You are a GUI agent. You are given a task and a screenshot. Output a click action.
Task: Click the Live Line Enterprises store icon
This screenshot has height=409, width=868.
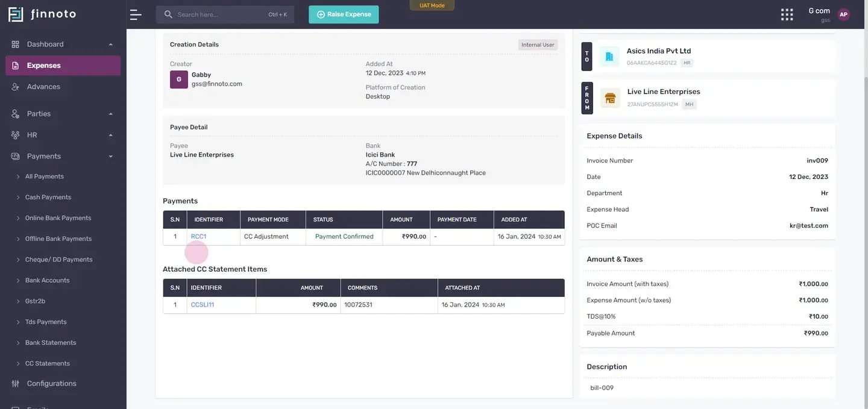[610, 98]
